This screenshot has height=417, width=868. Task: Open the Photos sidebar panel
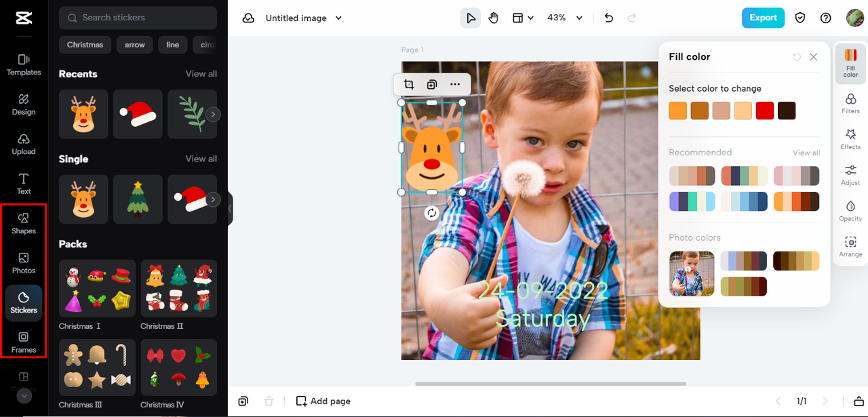pyautogui.click(x=24, y=263)
